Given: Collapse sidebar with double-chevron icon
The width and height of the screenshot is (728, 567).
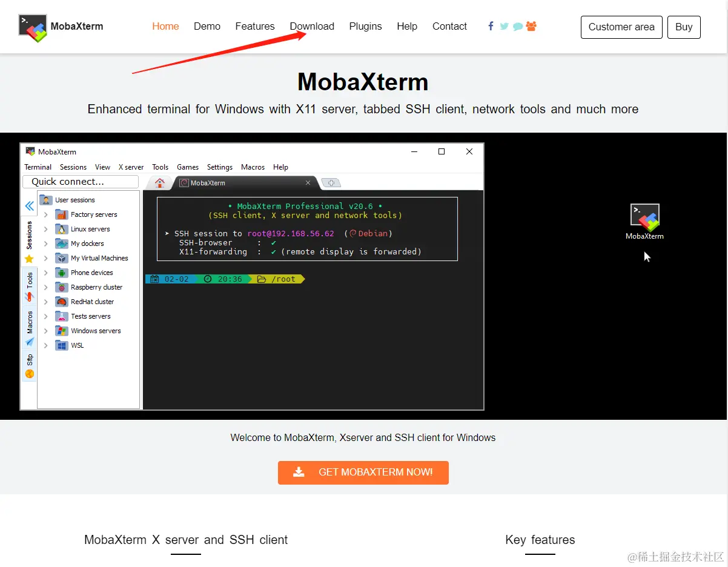Looking at the screenshot, I should coord(29,206).
